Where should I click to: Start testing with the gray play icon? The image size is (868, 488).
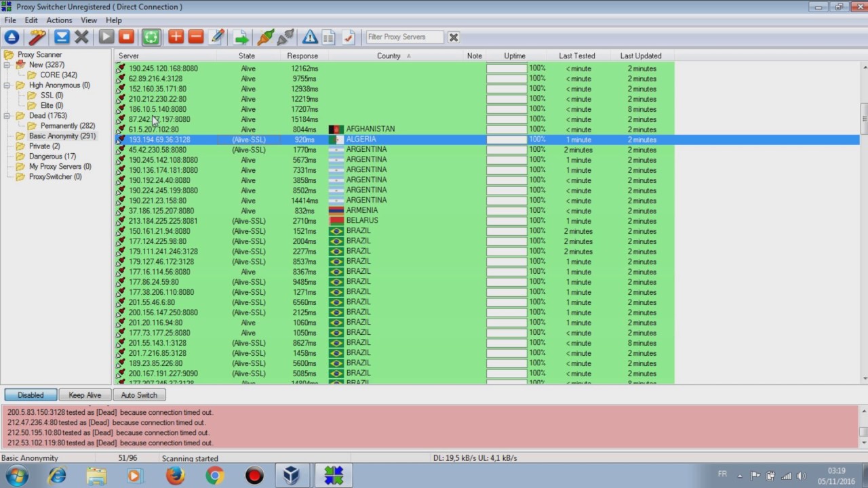click(106, 37)
